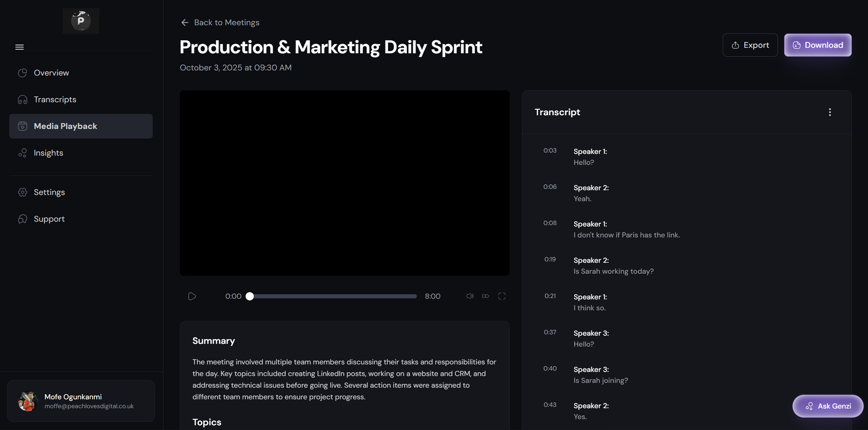Screen dimensions: 868x430
Task: Toggle the sidebar with the hamburger menu
Action: [x=19, y=47]
